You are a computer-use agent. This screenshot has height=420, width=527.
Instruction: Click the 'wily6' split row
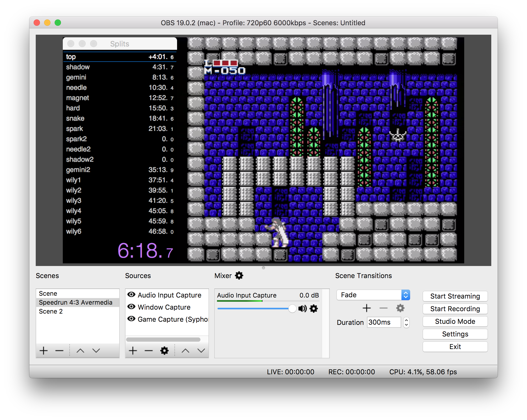click(x=120, y=231)
